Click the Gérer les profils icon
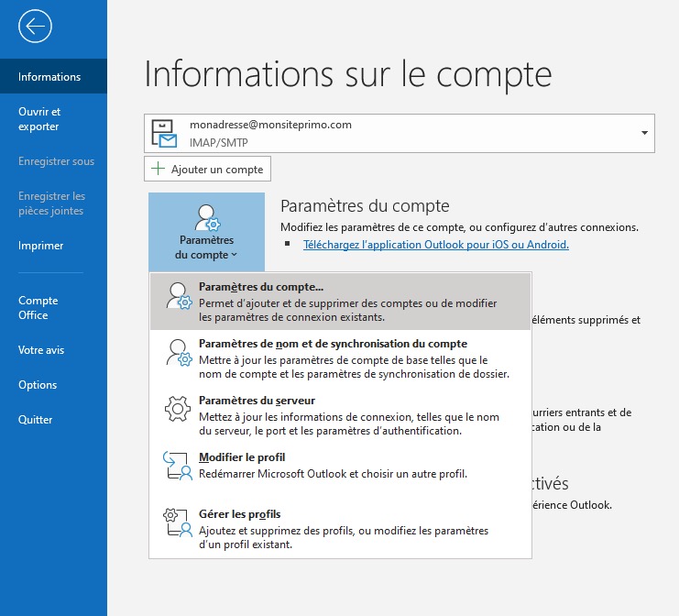 coord(177,523)
